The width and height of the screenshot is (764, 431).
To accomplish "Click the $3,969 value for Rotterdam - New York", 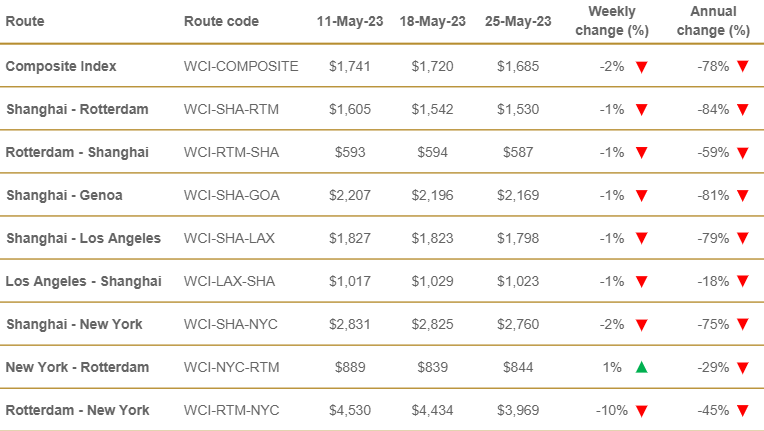I will click(518, 410).
